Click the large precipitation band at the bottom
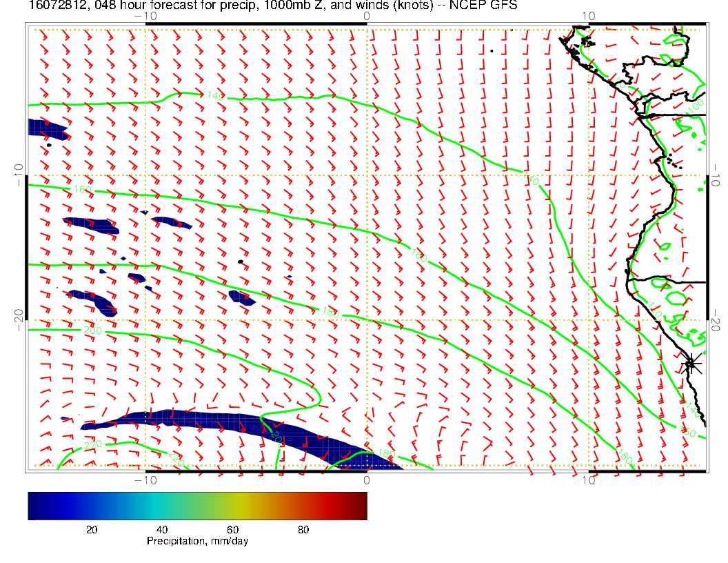Screen dimensions: 728x563 (x=207, y=422)
